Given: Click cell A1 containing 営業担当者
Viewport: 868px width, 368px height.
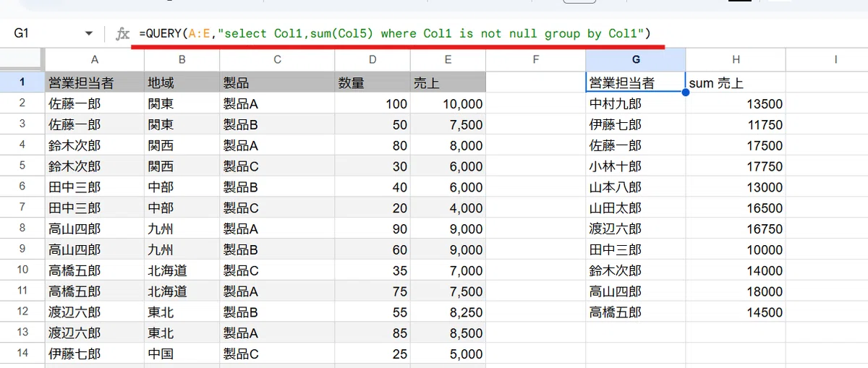Looking at the screenshot, I should click(x=94, y=82).
